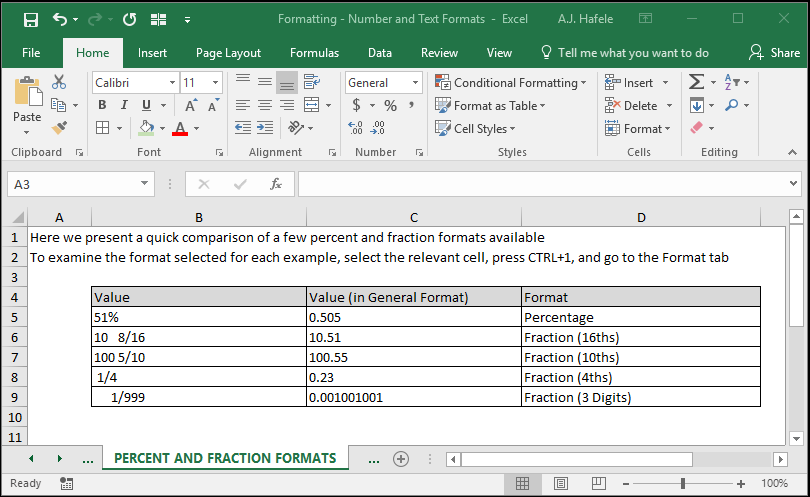Screen dimensions: 810x497
Task: Switch to the Data tab
Action: (x=380, y=53)
